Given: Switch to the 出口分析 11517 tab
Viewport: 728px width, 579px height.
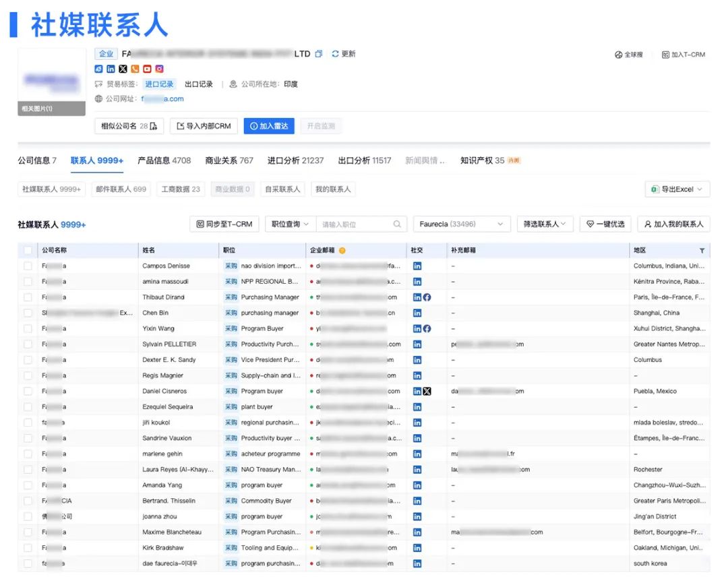Looking at the screenshot, I should (x=365, y=160).
